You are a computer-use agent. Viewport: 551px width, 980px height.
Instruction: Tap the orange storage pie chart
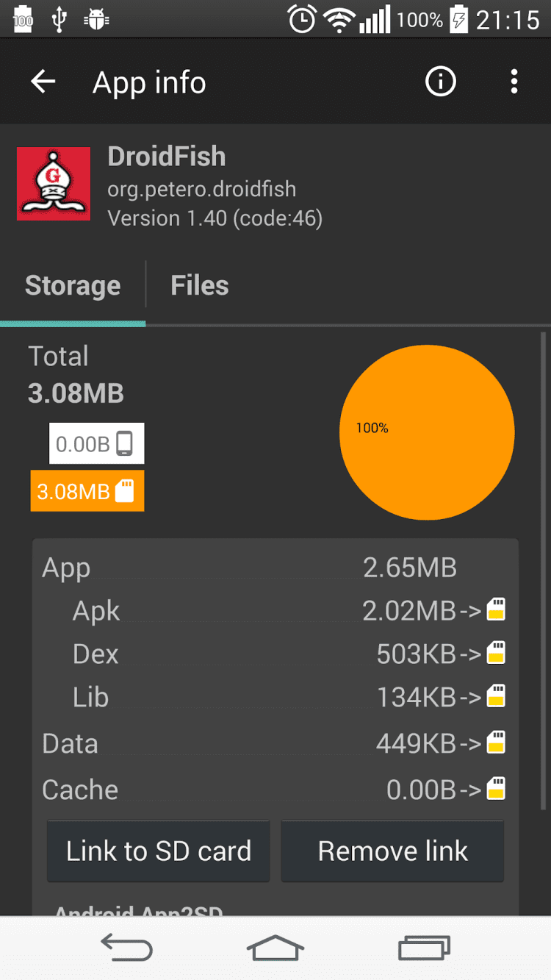tap(426, 432)
